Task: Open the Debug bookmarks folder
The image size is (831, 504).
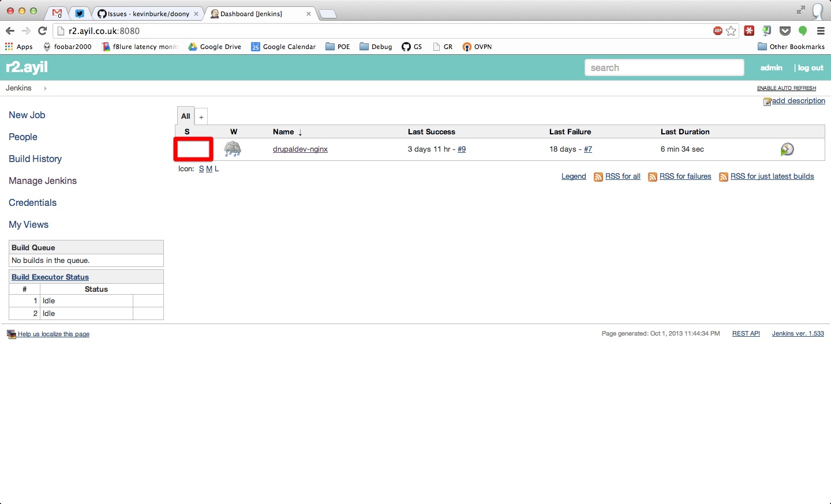Action: (376, 47)
